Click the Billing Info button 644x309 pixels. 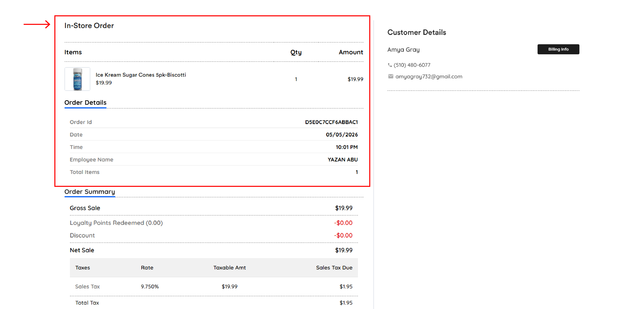point(558,49)
